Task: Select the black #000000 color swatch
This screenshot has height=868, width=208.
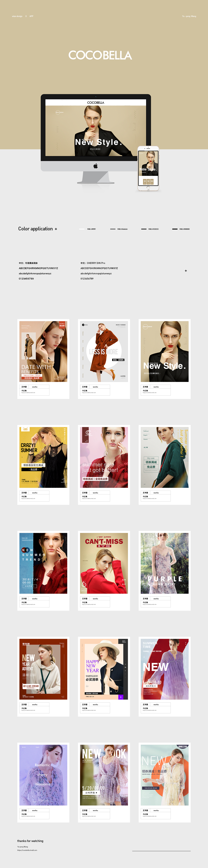Action: [x=175, y=229]
